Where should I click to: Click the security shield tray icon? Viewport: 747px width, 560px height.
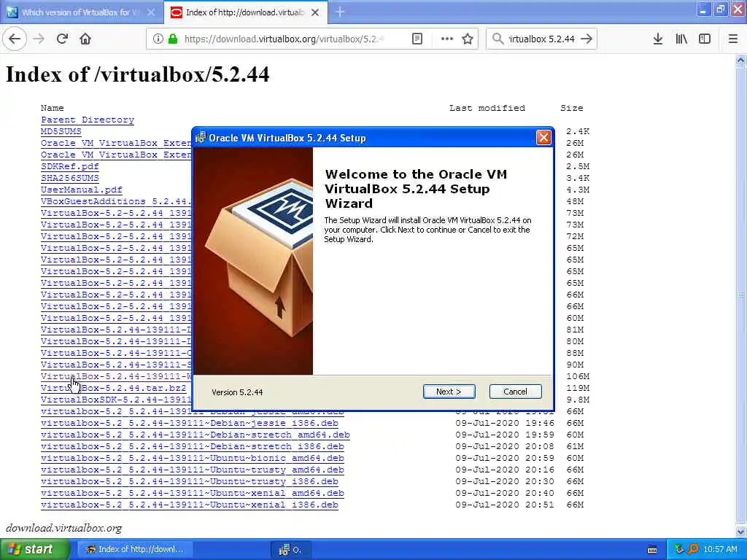pyautogui.click(x=679, y=549)
